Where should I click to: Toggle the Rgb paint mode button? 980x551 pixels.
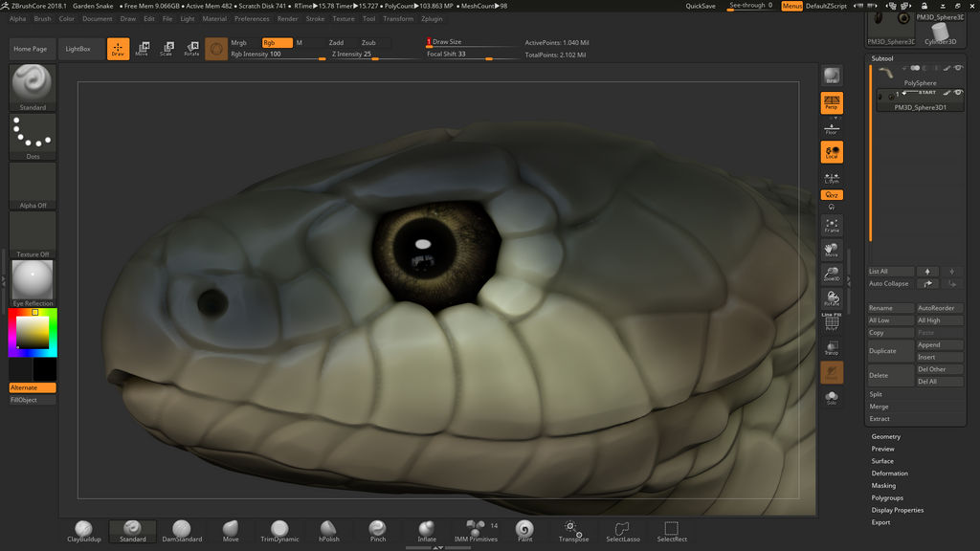tap(277, 42)
